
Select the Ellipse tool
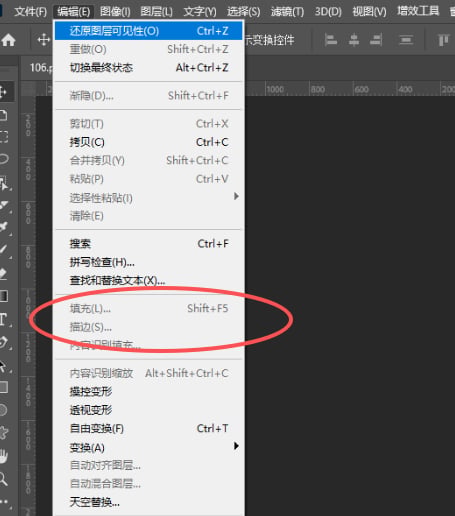coord(3,410)
